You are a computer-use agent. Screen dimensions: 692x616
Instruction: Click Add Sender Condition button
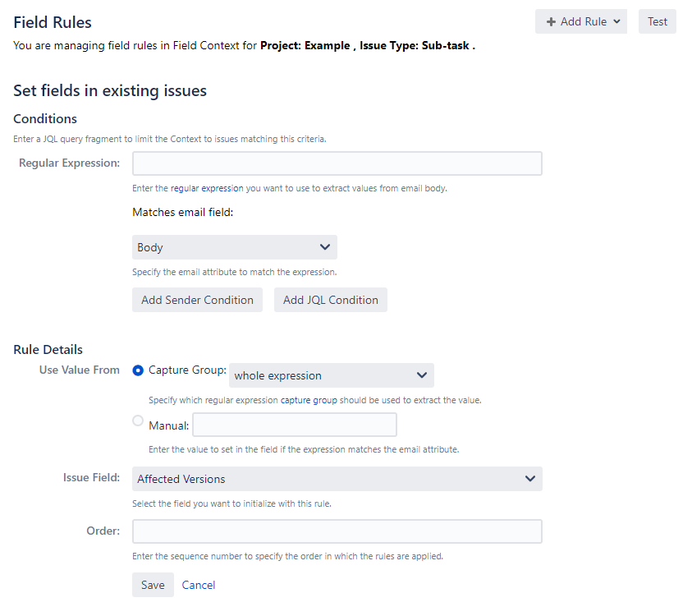tap(197, 300)
